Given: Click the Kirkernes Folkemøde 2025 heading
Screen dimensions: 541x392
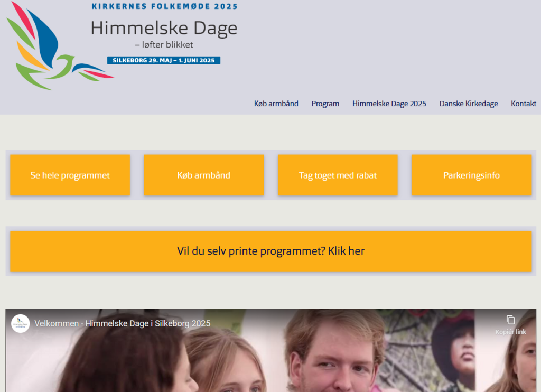Looking at the screenshot, I should pyautogui.click(x=165, y=6).
